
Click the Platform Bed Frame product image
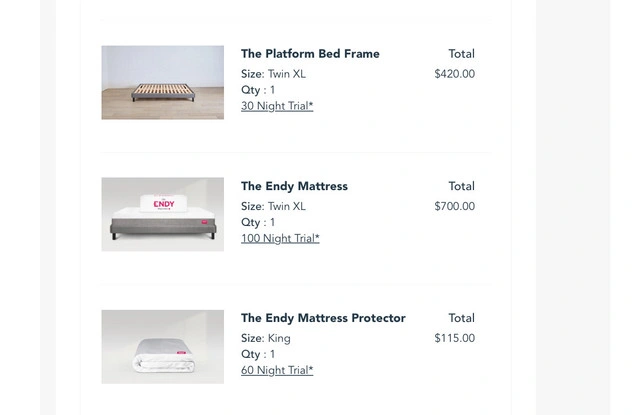pyautogui.click(x=162, y=82)
